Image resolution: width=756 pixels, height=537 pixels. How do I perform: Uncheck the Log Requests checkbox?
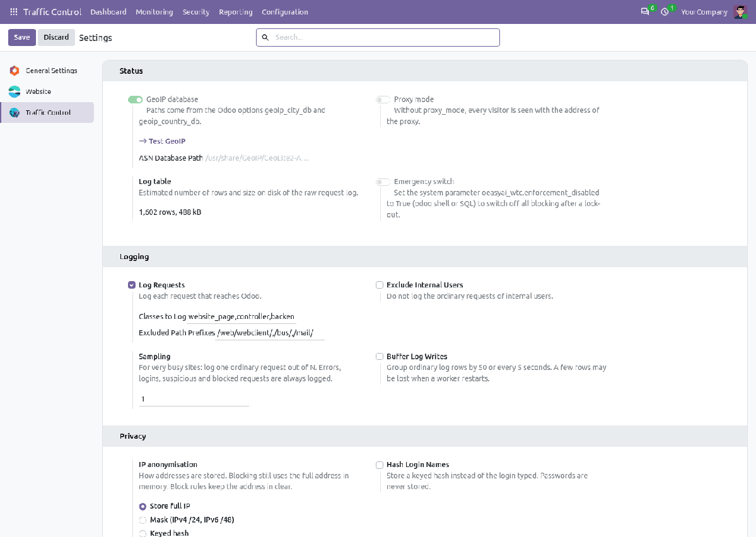pyautogui.click(x=132, y=285)
